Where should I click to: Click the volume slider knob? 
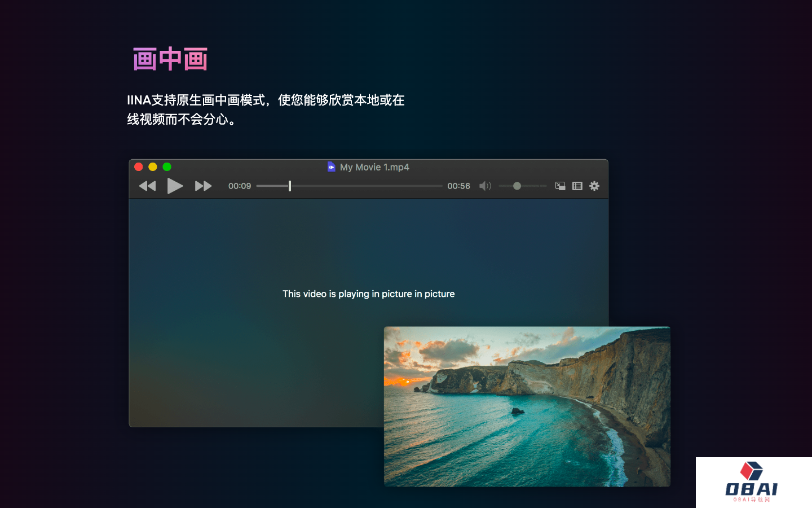pos(517,186)
